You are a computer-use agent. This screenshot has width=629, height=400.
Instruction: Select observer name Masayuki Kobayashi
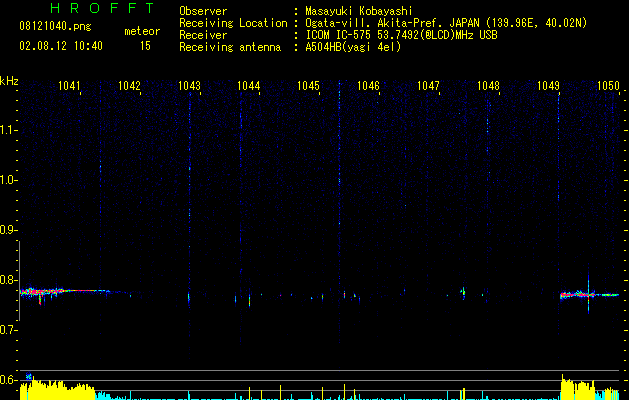point(359,11)
